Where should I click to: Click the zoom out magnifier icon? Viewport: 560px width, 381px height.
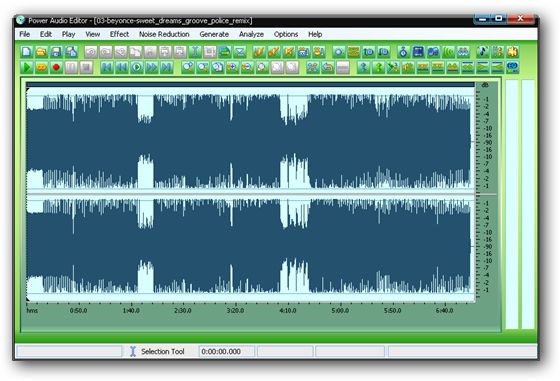coord(247,67)
